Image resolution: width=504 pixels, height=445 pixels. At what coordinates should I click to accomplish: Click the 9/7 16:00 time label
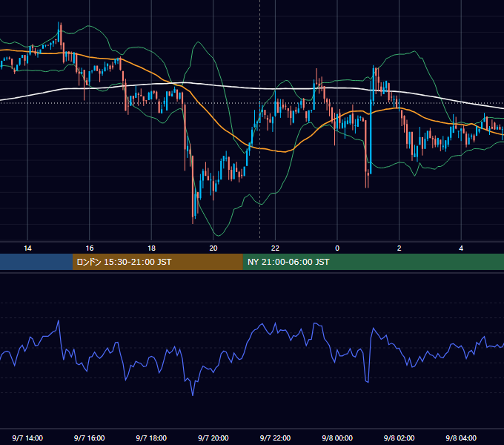click(x=90, y=438)
